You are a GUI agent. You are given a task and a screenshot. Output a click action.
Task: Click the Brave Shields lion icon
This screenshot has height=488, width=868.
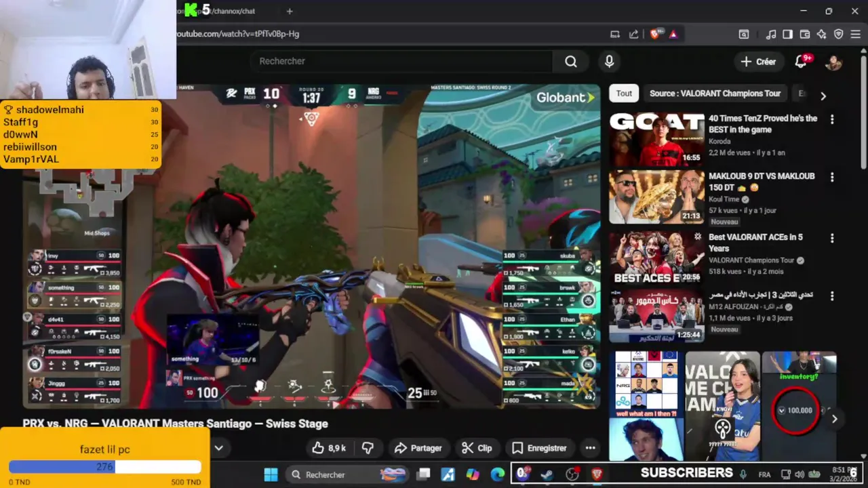(654, 34)
